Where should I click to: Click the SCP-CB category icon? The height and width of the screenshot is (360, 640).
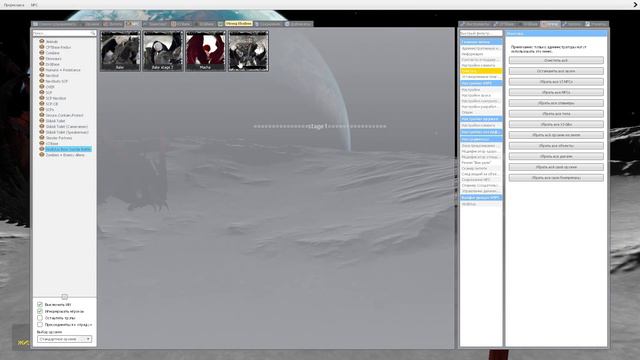(42, 104)
